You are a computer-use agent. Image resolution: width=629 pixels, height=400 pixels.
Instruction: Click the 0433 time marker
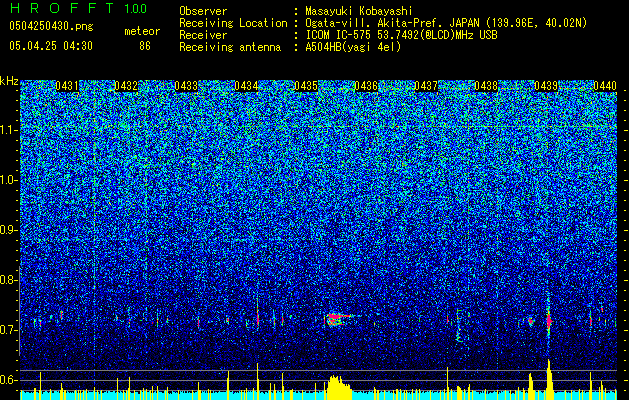186,86
